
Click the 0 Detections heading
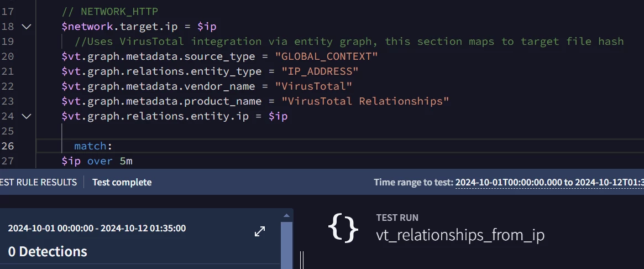48,251
